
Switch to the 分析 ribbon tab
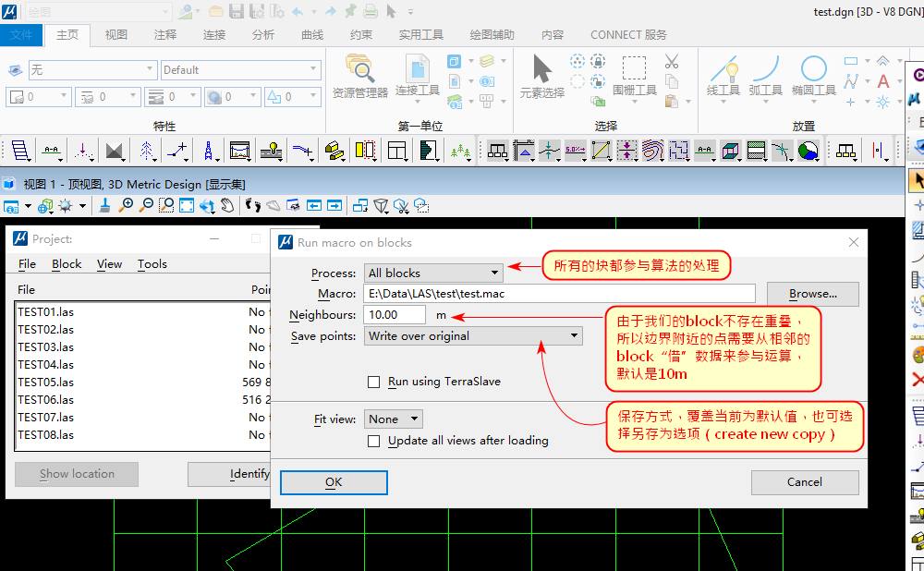tap(262, 35)
